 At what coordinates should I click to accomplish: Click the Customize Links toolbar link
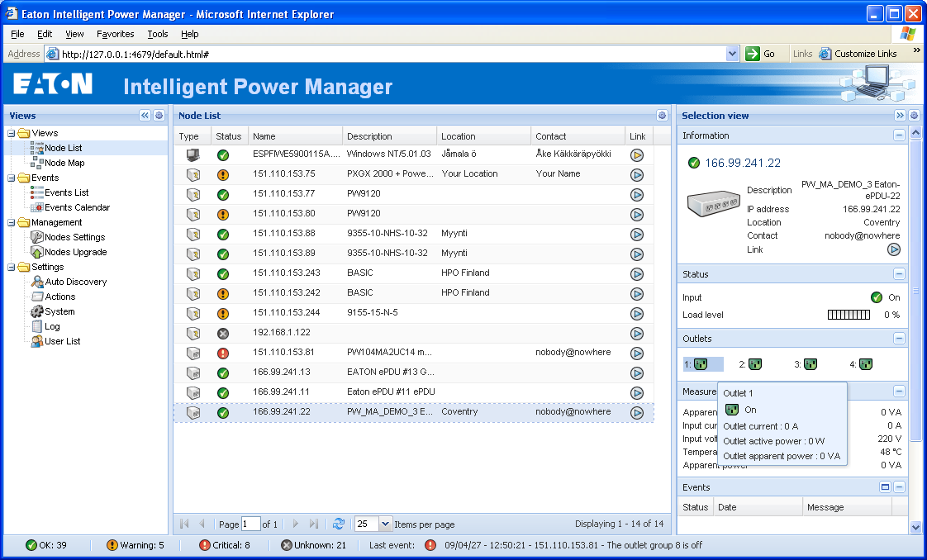coord(864,53)
